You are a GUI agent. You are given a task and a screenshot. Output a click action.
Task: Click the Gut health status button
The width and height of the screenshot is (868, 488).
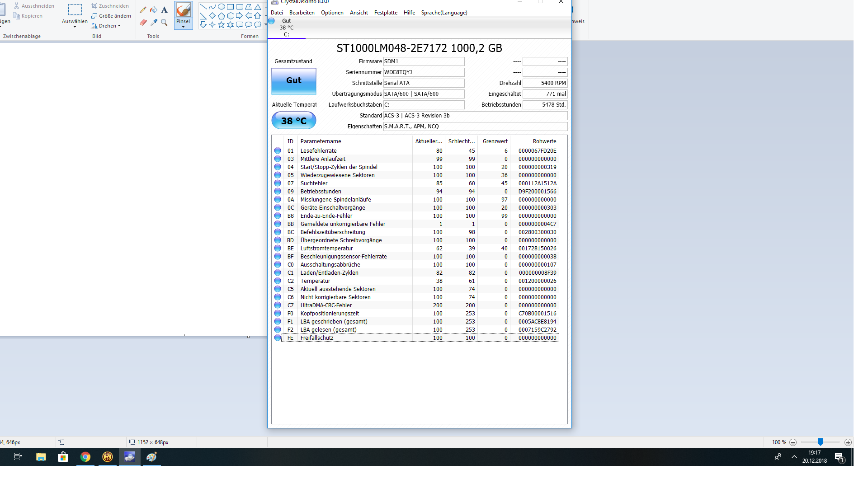(293, 80)
